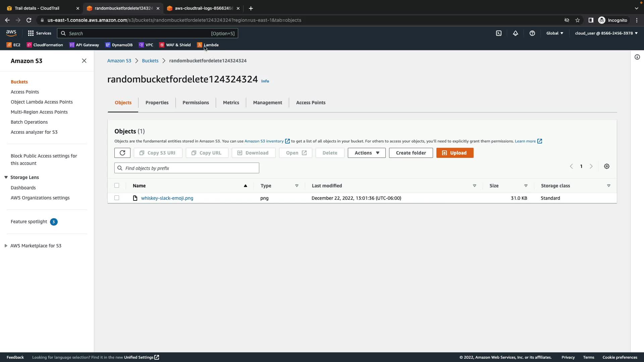The image size is (644, 362).
Task: Expand the Actions dropdown
Action: click(367, 153)
